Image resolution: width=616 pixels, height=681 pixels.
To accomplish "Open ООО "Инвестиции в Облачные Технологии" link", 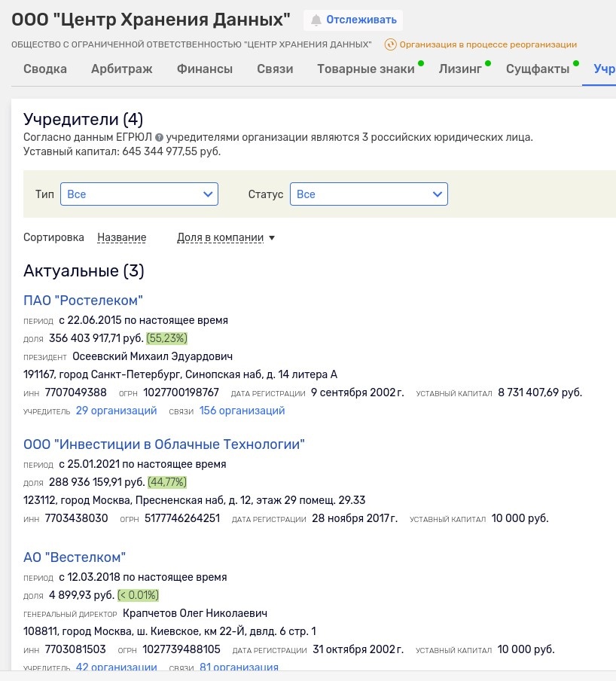I will [x=164, y=444].
